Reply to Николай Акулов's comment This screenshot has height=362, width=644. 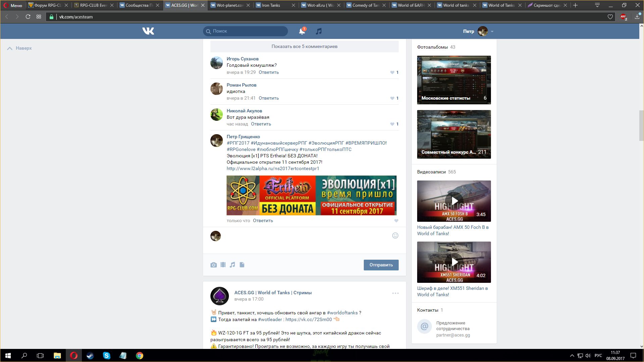(x=261, y=124)
